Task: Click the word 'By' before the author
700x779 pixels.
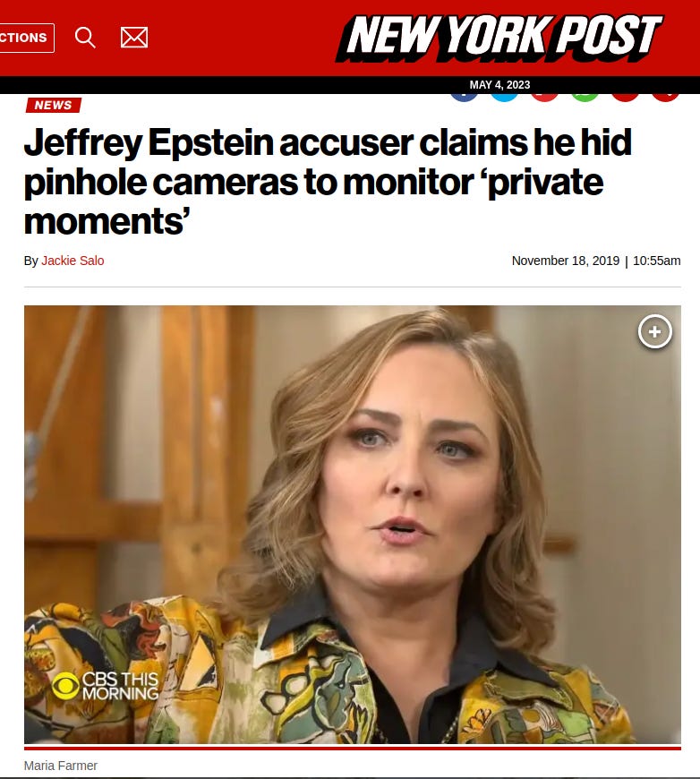Action: point(30,261)
